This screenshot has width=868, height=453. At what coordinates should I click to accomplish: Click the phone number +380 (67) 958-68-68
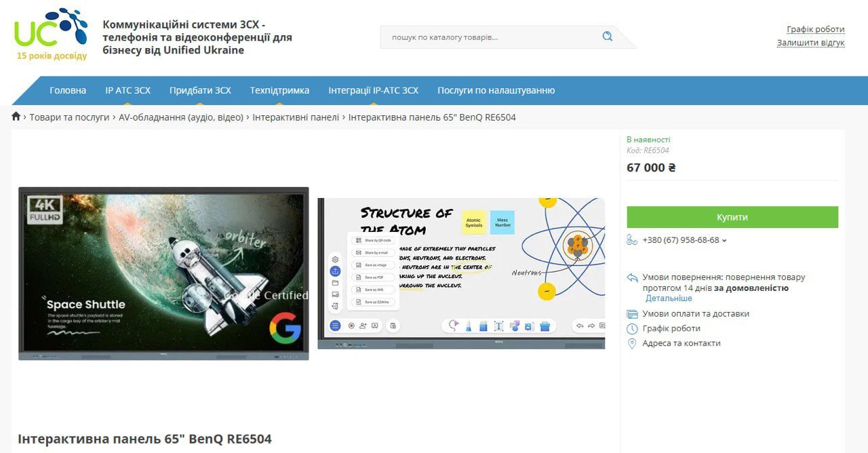pos(680,240)
